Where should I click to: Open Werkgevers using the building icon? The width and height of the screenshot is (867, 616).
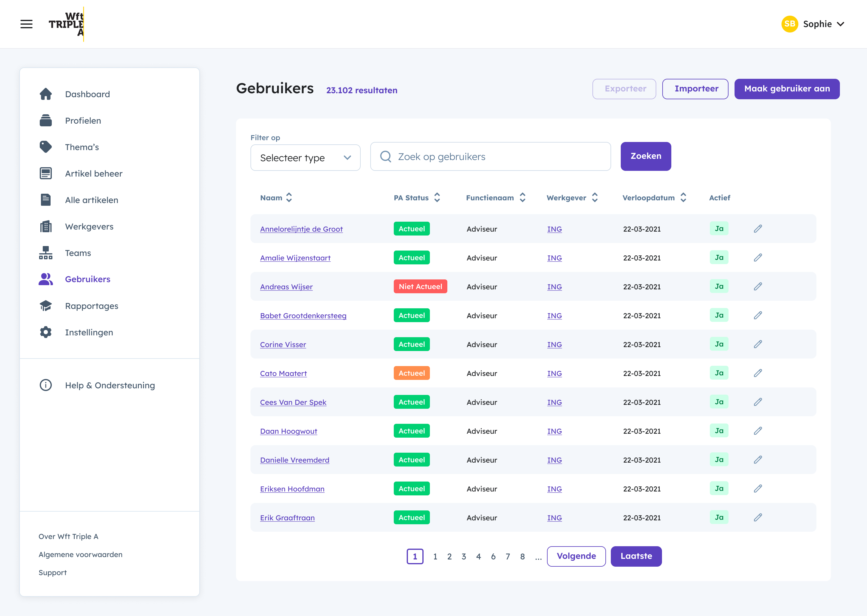45,226
